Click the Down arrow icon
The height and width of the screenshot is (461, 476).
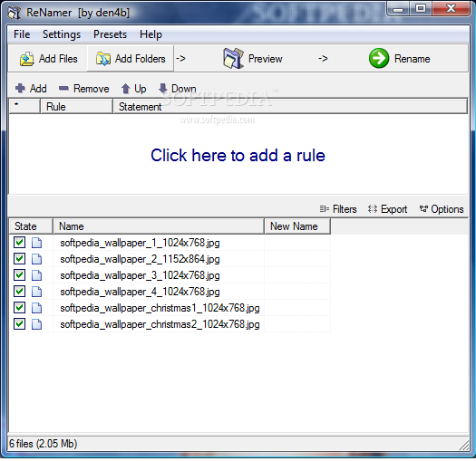point(162,88)
